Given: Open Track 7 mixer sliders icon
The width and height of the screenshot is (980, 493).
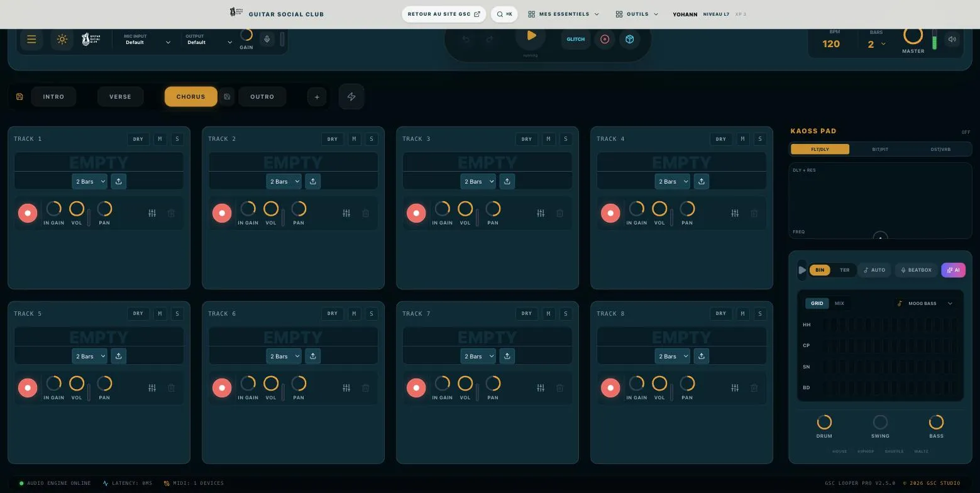Looking at the screenshot, I should pyautogui.click(x=541, y=388).
